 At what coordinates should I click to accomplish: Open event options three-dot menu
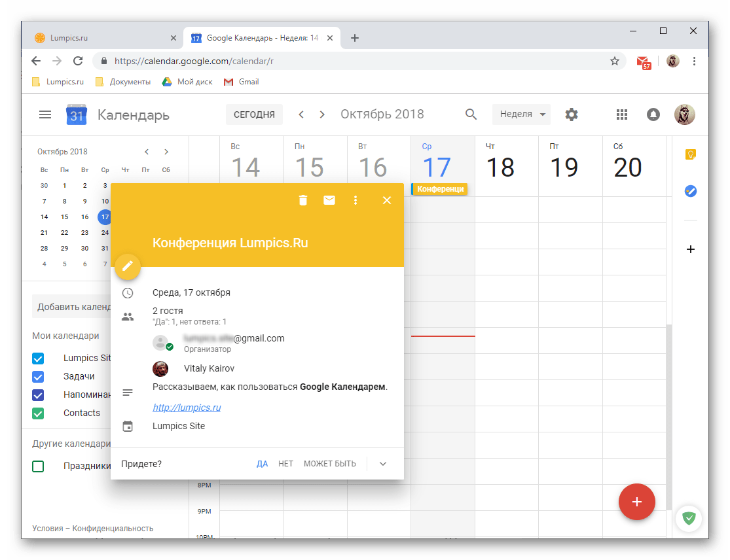pos(356,200)
